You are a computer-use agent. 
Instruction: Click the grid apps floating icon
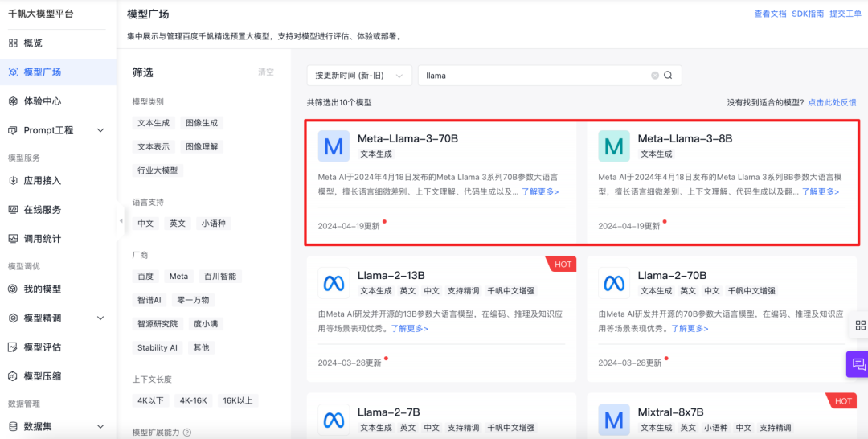(x=860, y=325)
